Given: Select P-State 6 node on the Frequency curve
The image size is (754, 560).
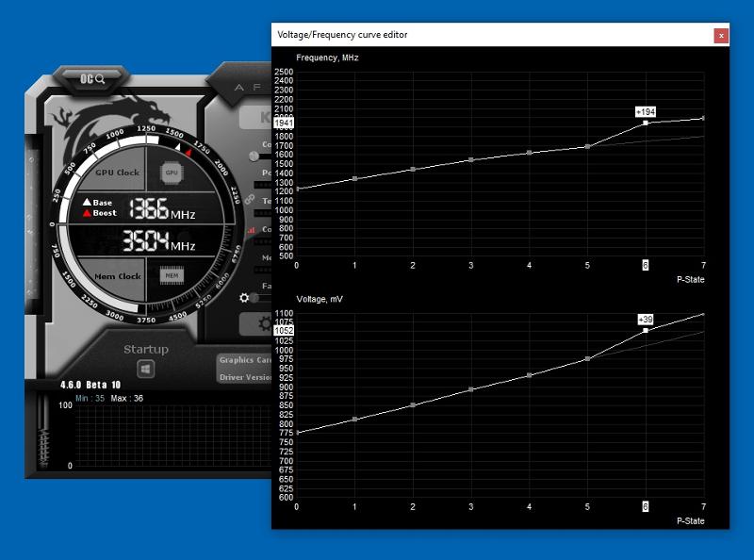Looking at the screenshot, I should click(647, 124).
